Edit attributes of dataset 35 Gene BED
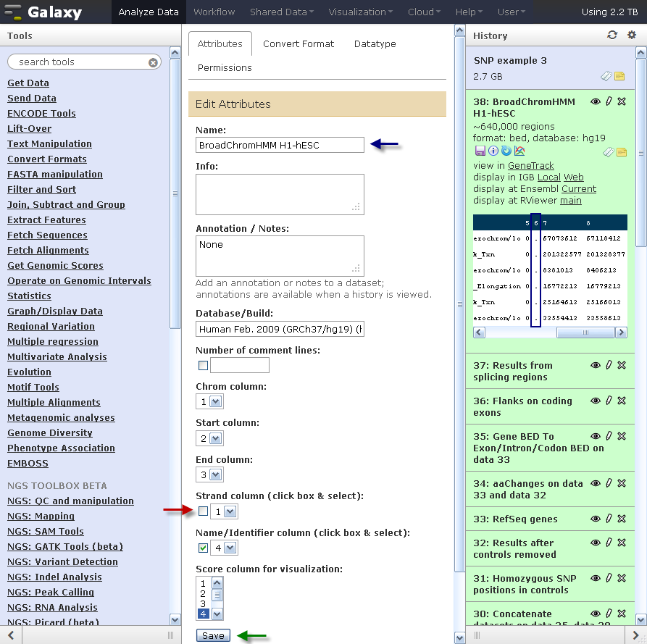 (x=609, y=435)
